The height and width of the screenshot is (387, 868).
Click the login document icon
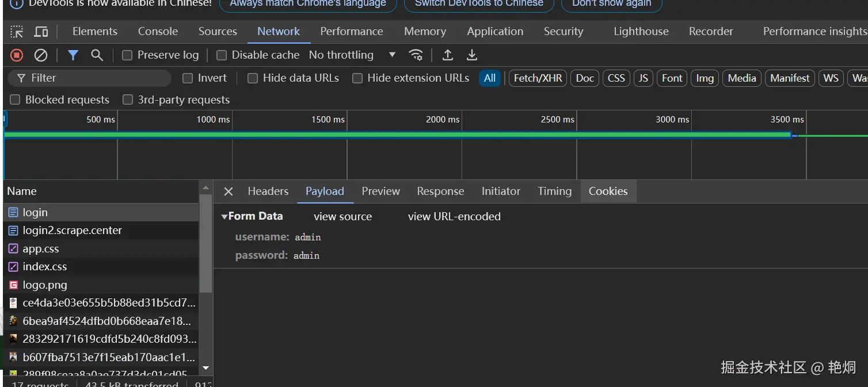(13, 213)
